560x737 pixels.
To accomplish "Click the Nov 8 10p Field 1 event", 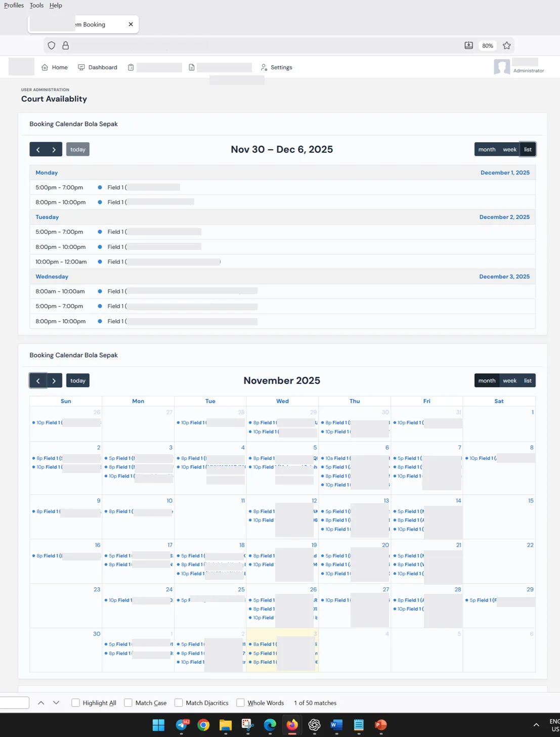I will pyautogui.click(x=500, y=458).
